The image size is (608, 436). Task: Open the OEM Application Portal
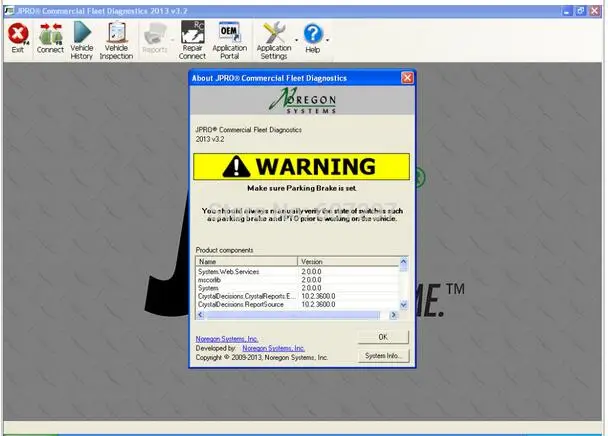click(230, 40)
